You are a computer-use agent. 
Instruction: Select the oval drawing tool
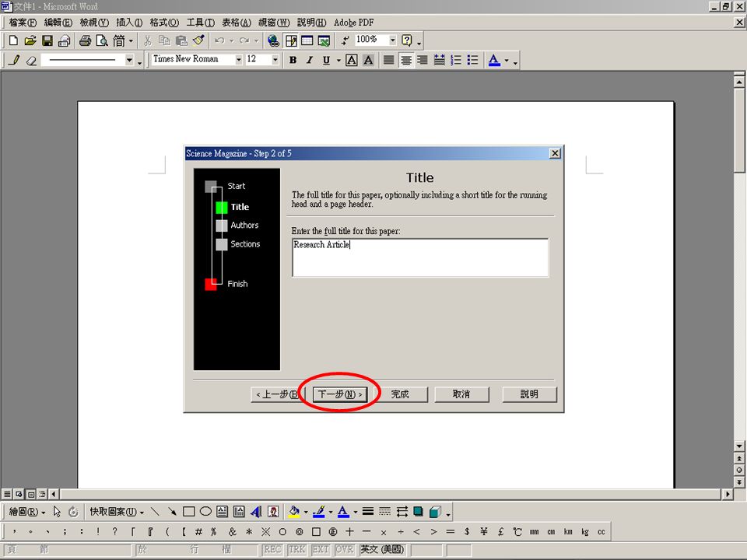(205, 512)
